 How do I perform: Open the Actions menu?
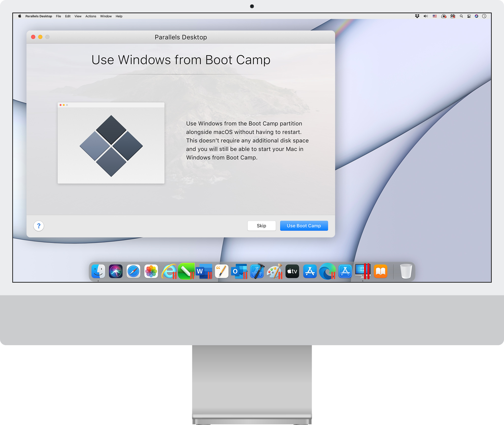tap(91, 16)
